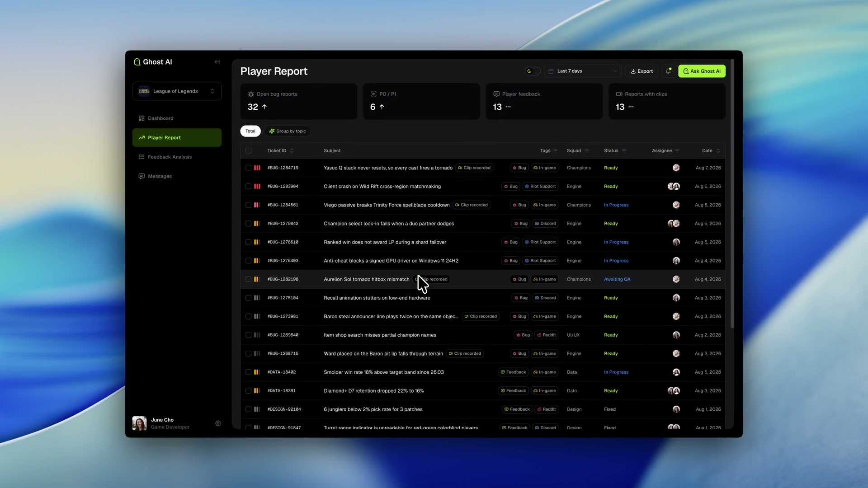The image size is (868, 488).
Task: Click the Open bug reports bug icon
Action: point(251,94)
